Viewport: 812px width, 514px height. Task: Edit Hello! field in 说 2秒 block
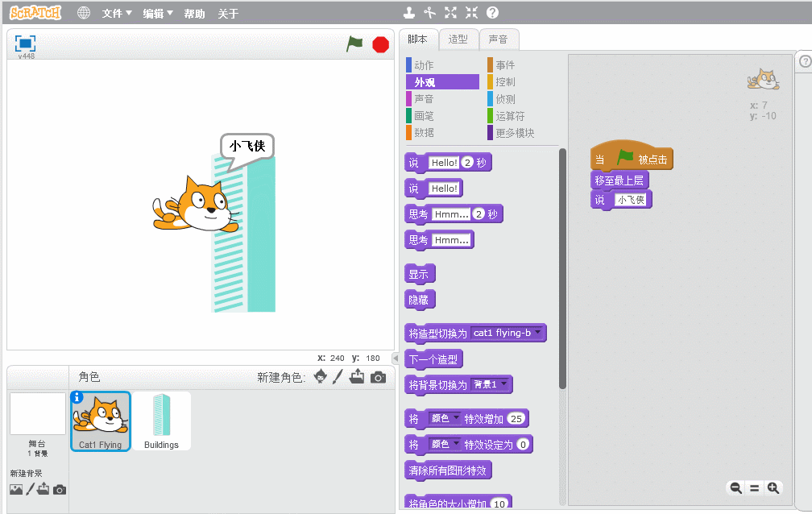pos(444,162)
